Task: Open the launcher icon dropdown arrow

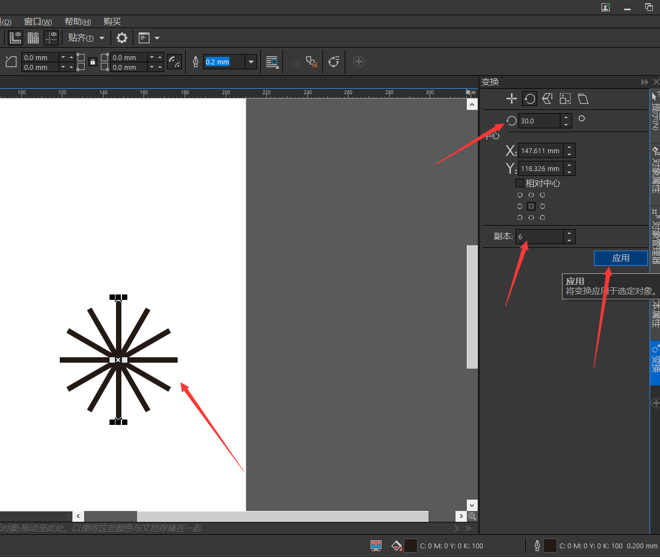Action: pyautogui.click(x=157, y=38)
